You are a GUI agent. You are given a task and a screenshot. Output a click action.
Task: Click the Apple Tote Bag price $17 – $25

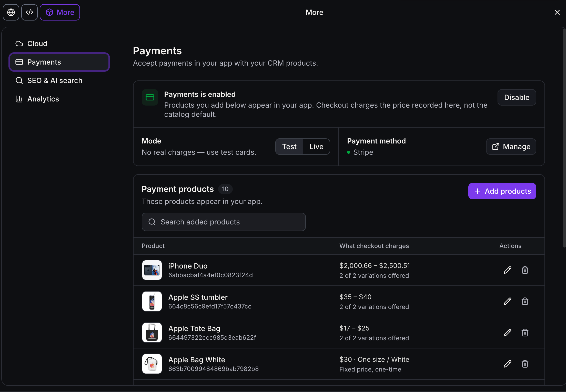pos(354,328)
